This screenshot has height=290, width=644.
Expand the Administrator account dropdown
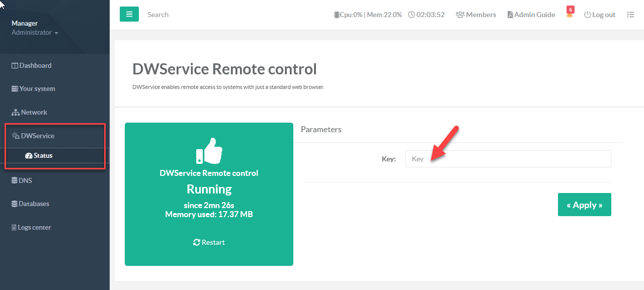(x=35, y=33)
